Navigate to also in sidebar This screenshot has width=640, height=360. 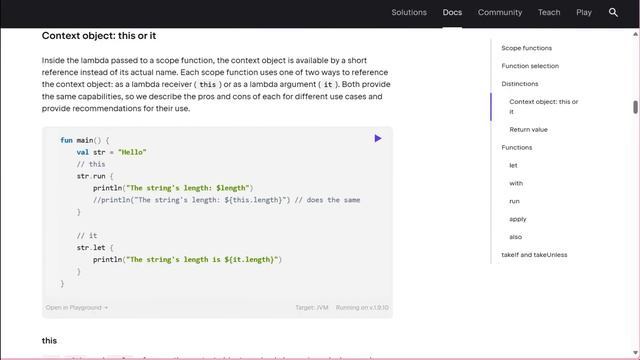(x=516, y=237)
